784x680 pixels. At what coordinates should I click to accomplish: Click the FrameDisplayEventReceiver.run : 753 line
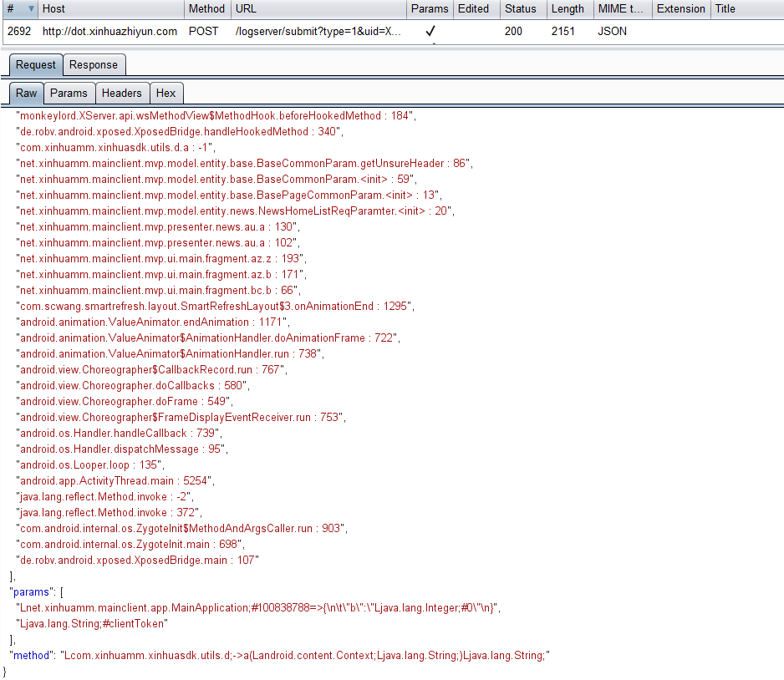181,418
